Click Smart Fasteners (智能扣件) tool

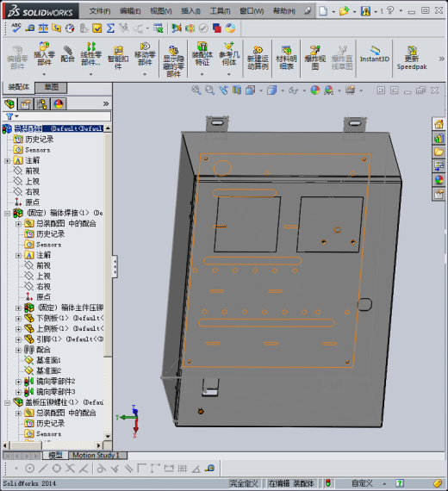(118, 57)
